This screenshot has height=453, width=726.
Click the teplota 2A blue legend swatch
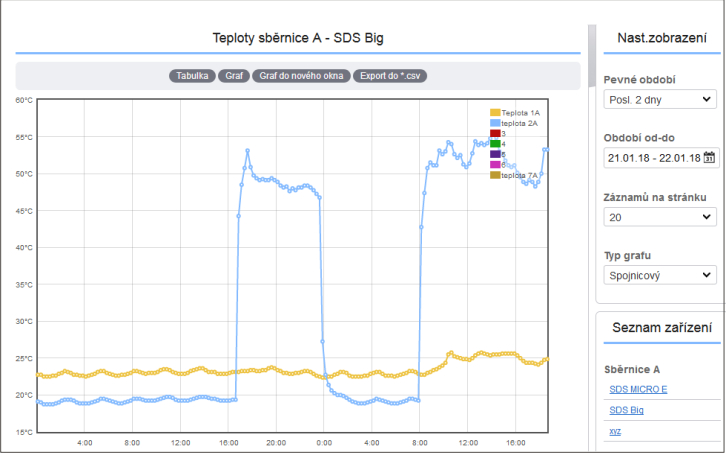coord(494,123)
